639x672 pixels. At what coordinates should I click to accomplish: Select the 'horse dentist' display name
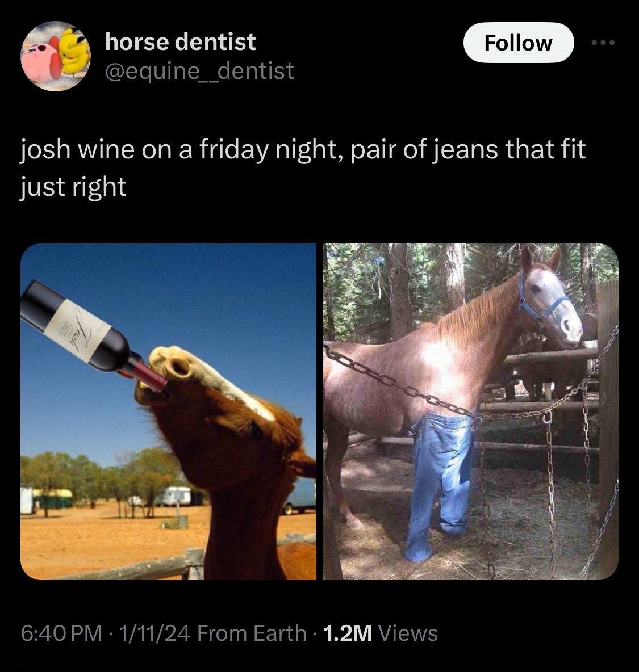click(180, 42)
